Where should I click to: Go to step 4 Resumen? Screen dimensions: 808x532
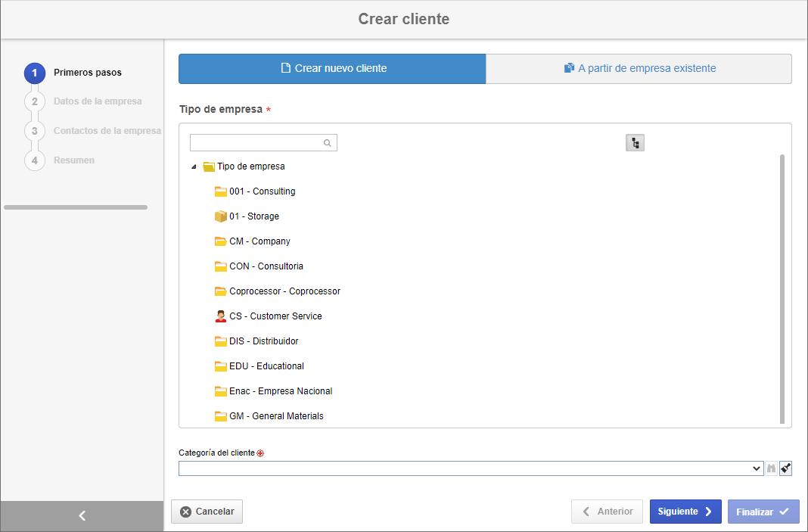[x=60, y=160]
